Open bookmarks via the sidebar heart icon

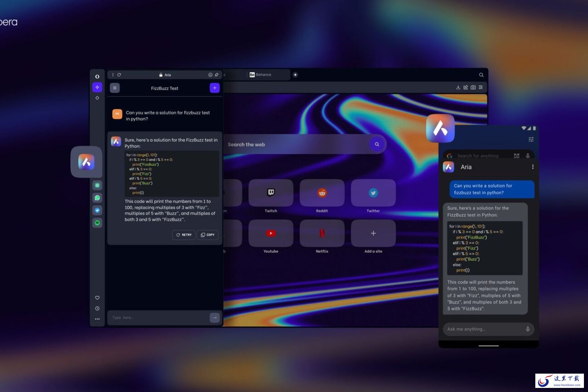97,298
